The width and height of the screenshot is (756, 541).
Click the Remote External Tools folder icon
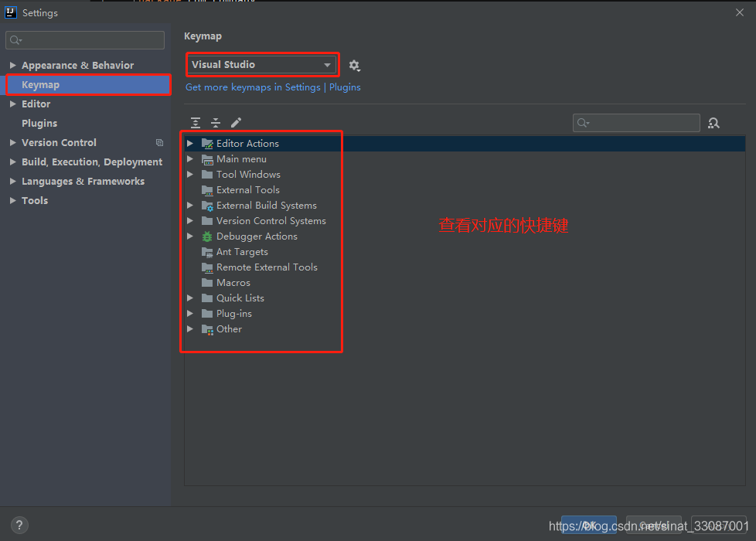[x=207, y=267]
